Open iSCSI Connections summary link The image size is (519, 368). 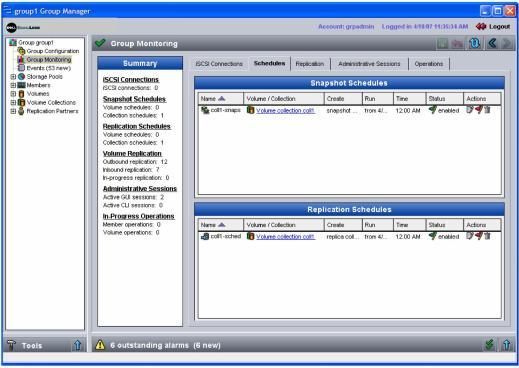pyautogui.click(x=131, y=79)
